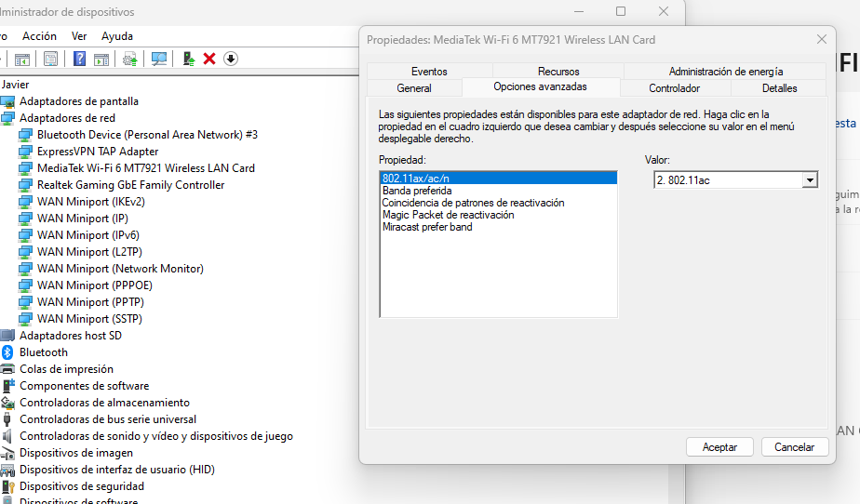This screenshot has width=860, height=504.
Task: Click the disable device down-arrow icon
Action: [x=230, y=59]
